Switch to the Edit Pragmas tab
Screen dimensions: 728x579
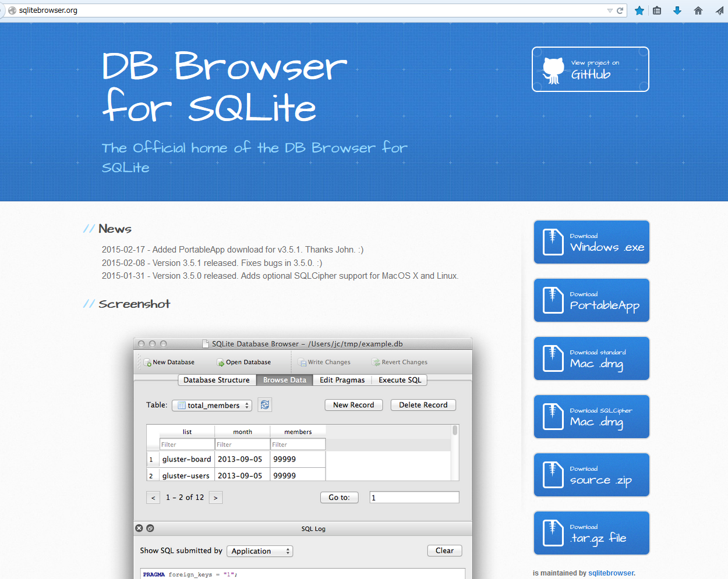(x=342, y=380)
